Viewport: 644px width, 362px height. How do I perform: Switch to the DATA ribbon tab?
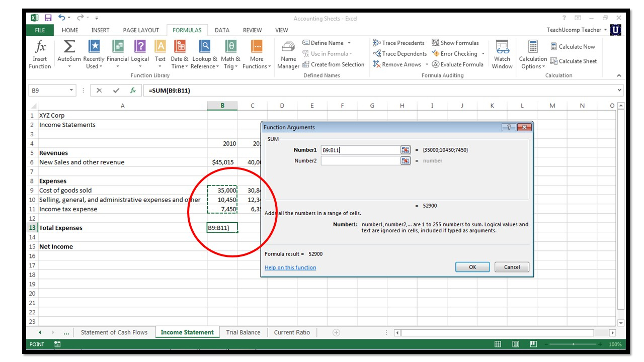tap(222, 30)
